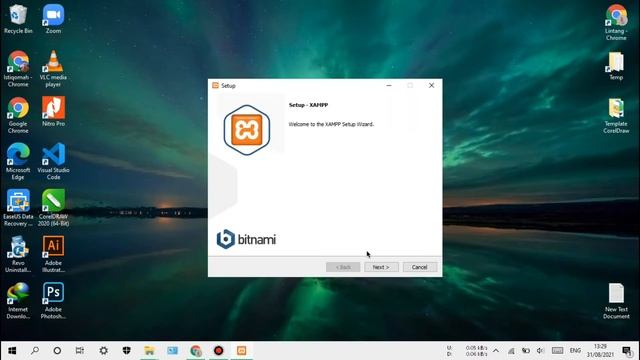The image size is (640, 360).
Task: Click the 'Setup - XAMPP' heading
Action: tap(309, 105)
